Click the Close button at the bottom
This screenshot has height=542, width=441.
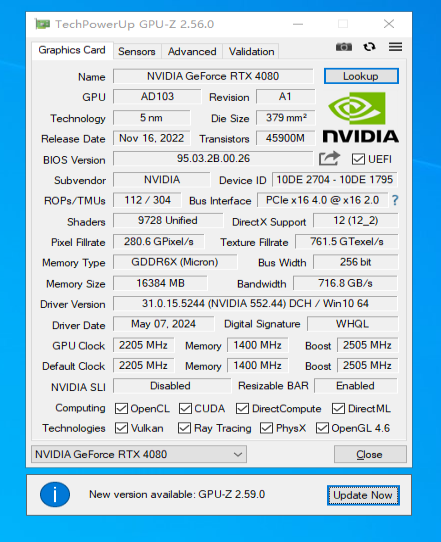(x=370, y=454)
